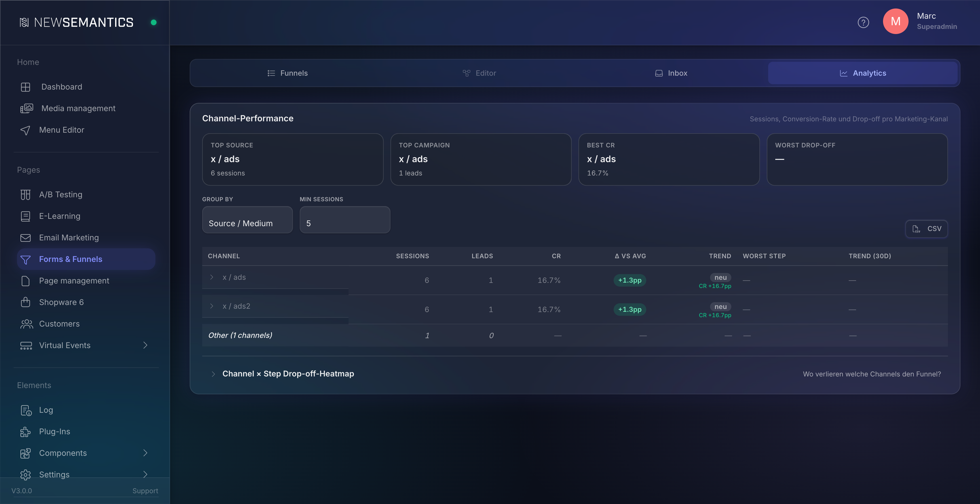Expand the x / ads2 channel row
Image resolution: width=980 pixels, height=504 pixels.
[212, 306]
